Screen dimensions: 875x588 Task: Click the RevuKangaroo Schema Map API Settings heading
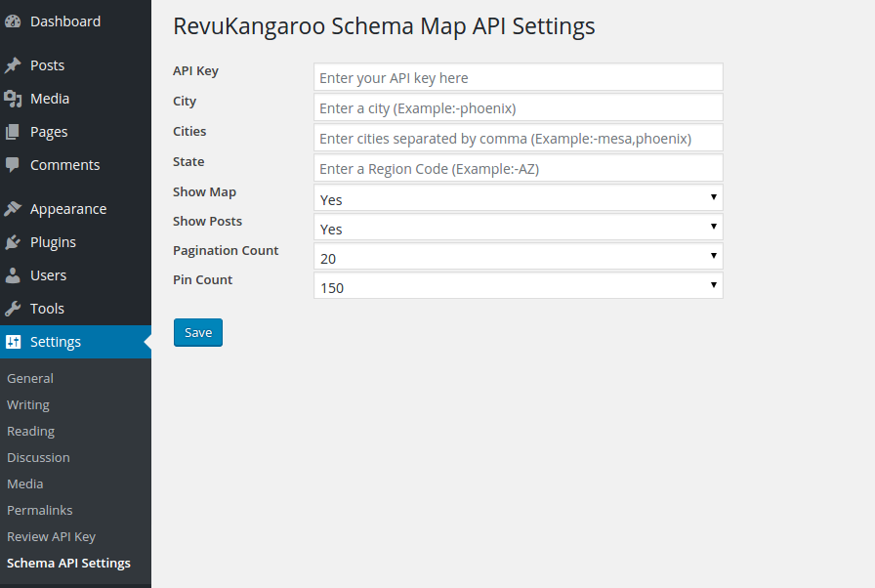point(384,26)
